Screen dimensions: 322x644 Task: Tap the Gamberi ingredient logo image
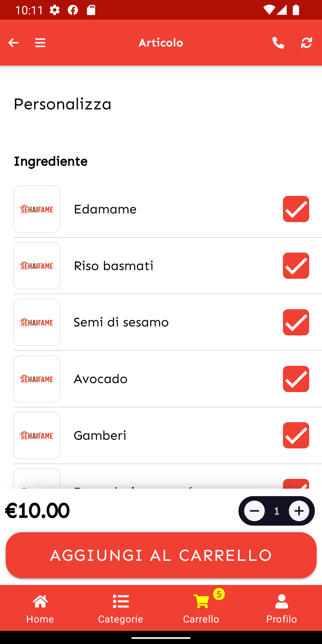(37, 435)
